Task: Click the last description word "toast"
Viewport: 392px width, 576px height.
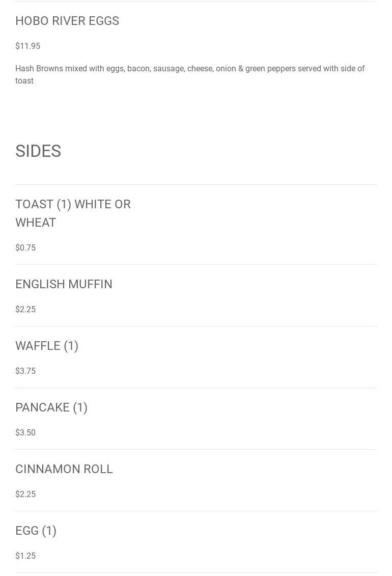Action: tap(24, 81)
